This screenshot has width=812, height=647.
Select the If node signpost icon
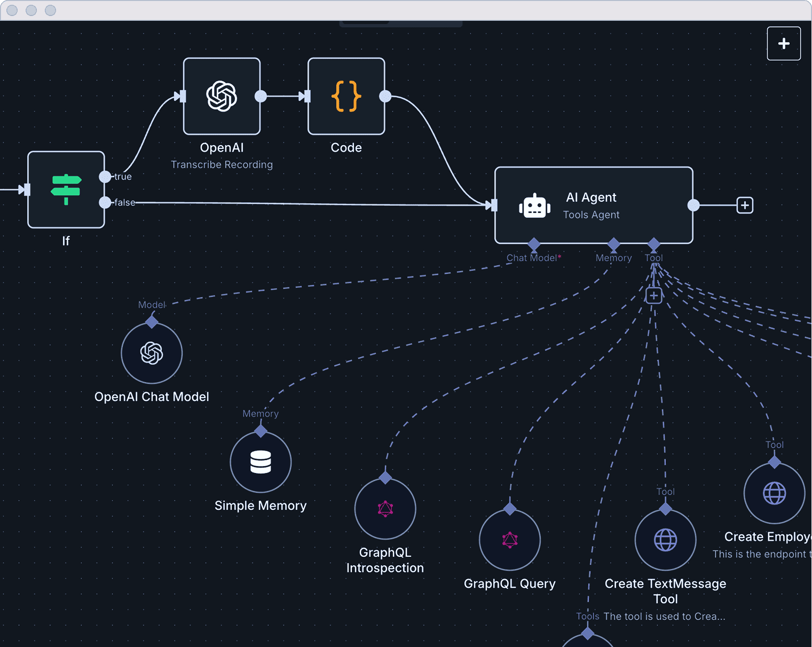[x=66, y=190]
